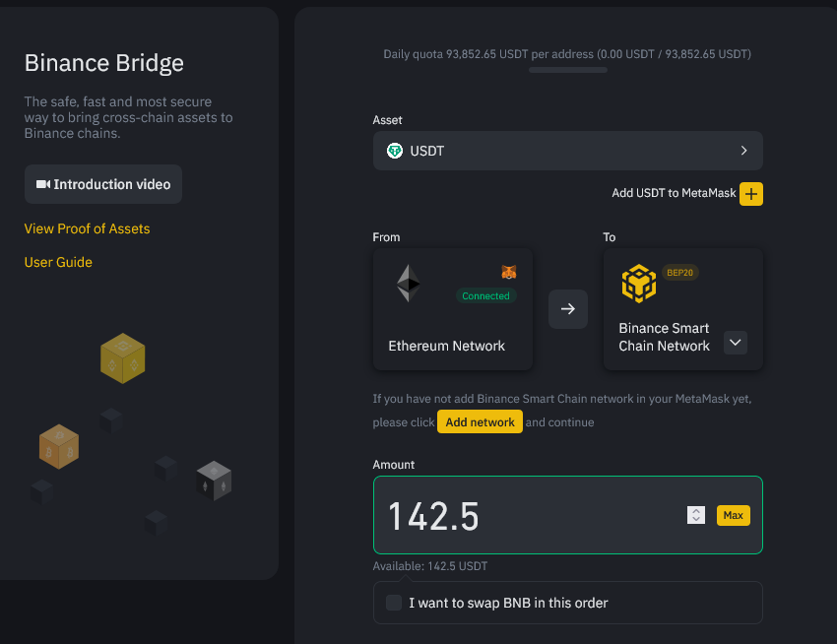
Task: Click the yellow Binance cube illustration
Action: tap(123, 358)
